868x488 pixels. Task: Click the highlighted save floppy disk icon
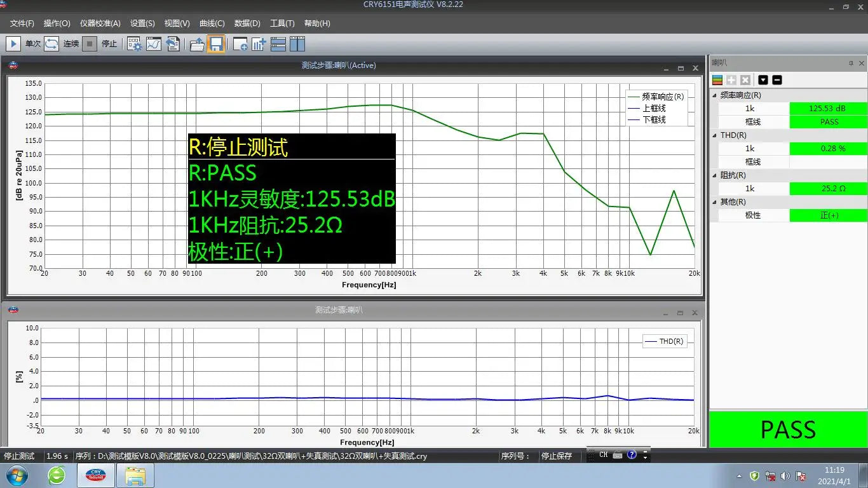click(x=216, y=44)
